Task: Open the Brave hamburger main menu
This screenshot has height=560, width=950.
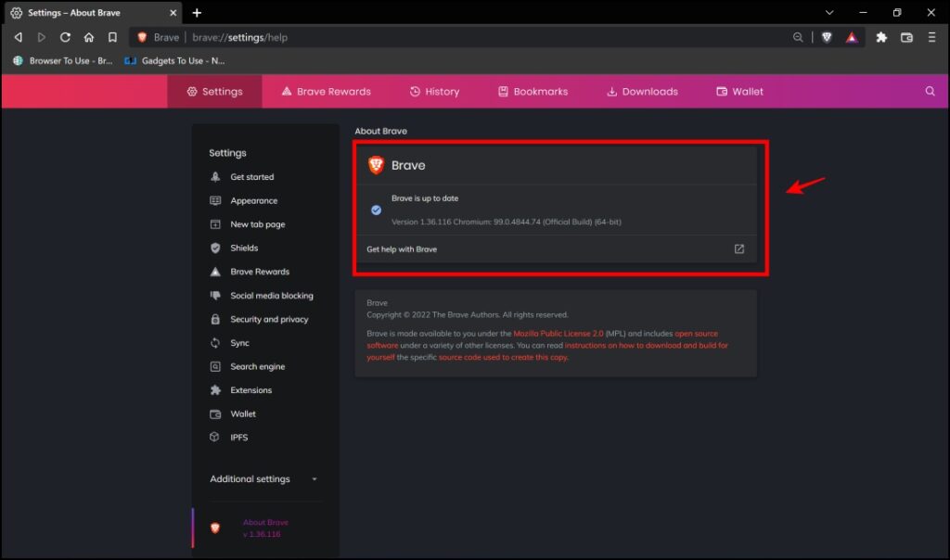Action: pyautogui.click(x=931, y=37)
